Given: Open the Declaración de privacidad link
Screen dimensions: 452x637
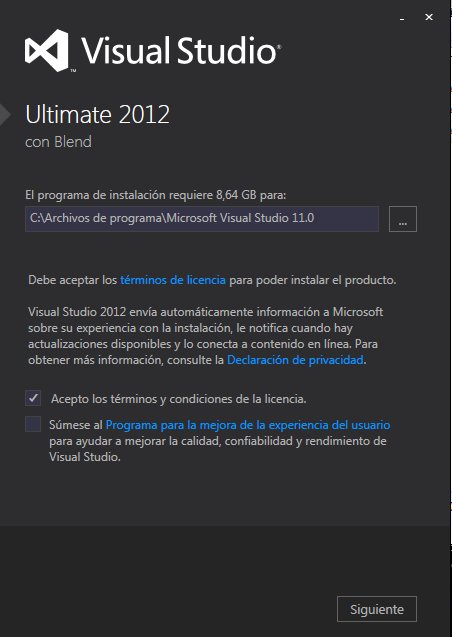Looking at the screenshot, I should (x=295, y=360).
